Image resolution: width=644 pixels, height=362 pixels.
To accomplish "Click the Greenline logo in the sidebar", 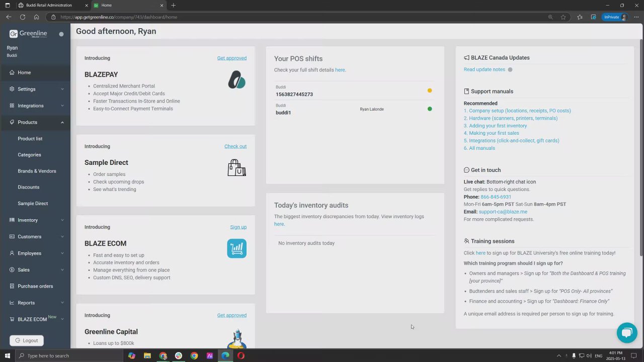I will 28,34.
